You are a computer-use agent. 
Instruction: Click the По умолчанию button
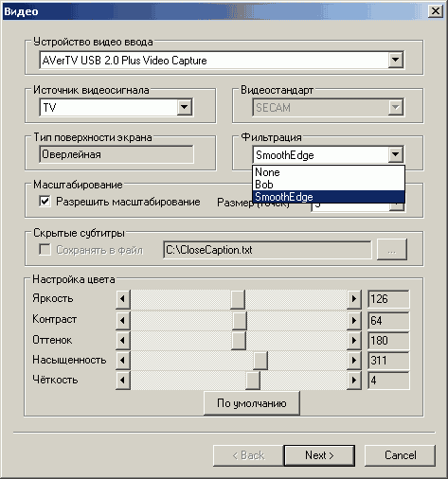[x=252, y=403]
